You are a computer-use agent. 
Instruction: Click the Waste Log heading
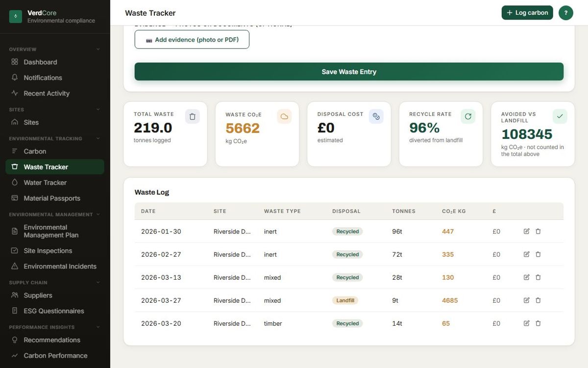(152, 192)
